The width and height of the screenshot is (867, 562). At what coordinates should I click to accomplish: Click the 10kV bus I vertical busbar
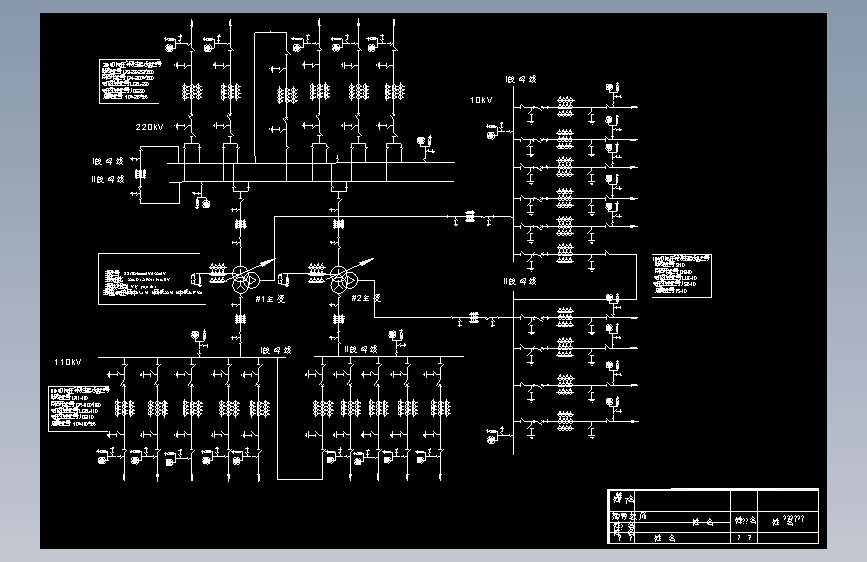[514, 174]
